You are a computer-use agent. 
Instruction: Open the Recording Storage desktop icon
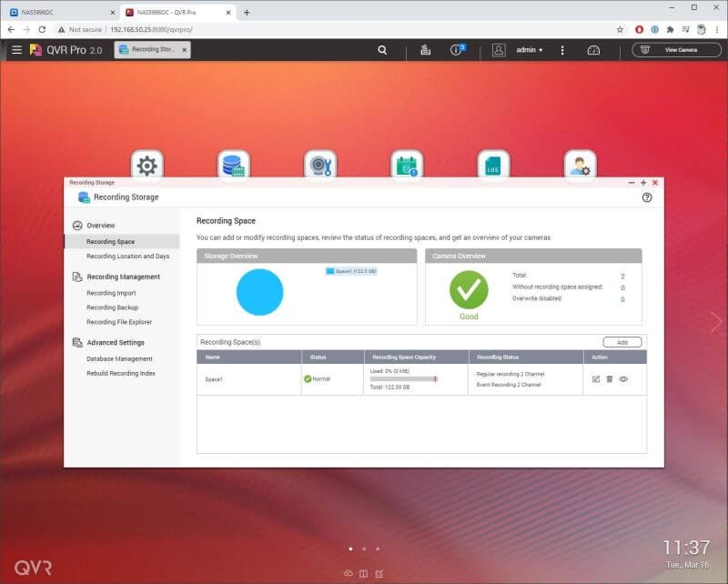click(234, 166)
